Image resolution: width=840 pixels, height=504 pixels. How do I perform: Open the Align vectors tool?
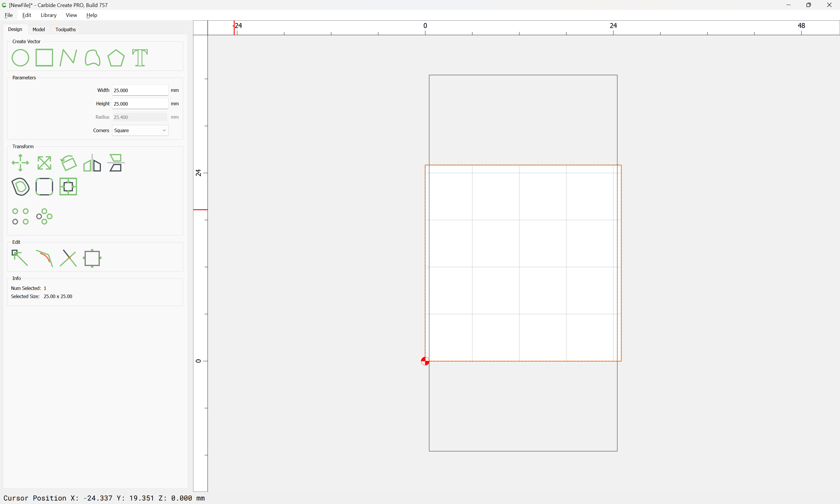coord(116,163)
